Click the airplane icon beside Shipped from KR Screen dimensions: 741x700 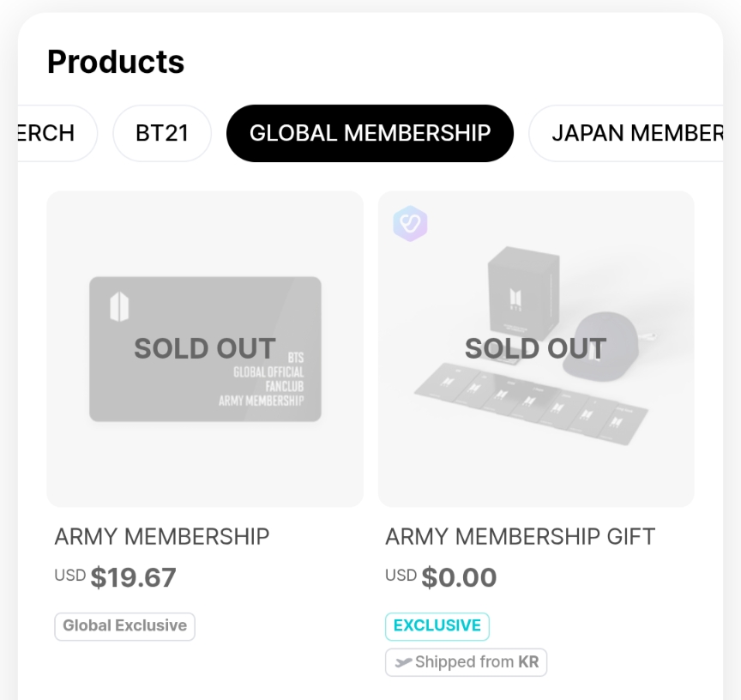[403, 662]
